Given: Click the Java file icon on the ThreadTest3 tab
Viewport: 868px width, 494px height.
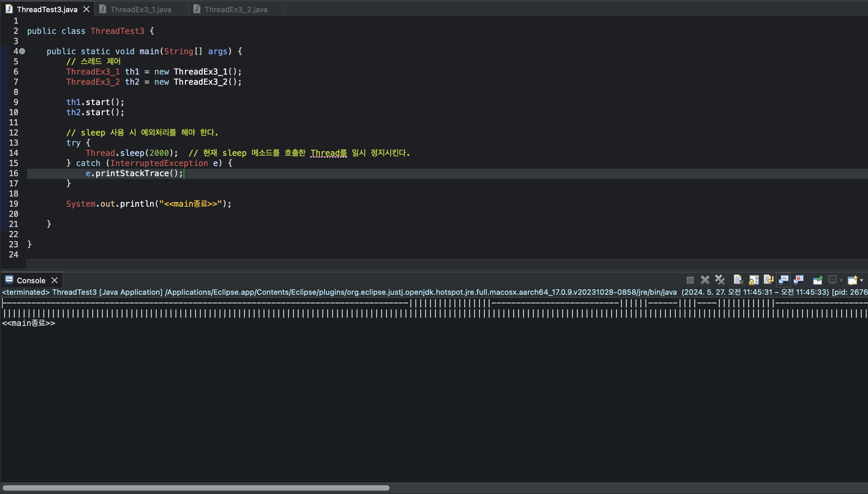Looking at the screenshot, I should [9, 9].
